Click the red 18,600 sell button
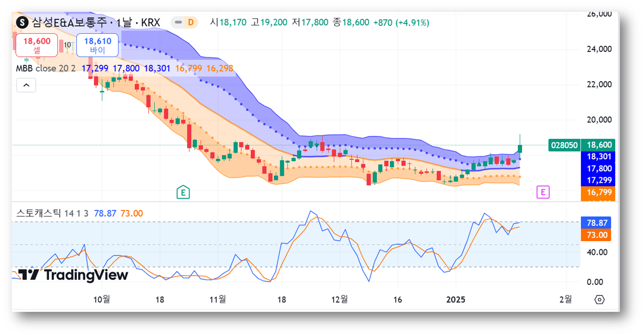 click(x=37, y=45)
